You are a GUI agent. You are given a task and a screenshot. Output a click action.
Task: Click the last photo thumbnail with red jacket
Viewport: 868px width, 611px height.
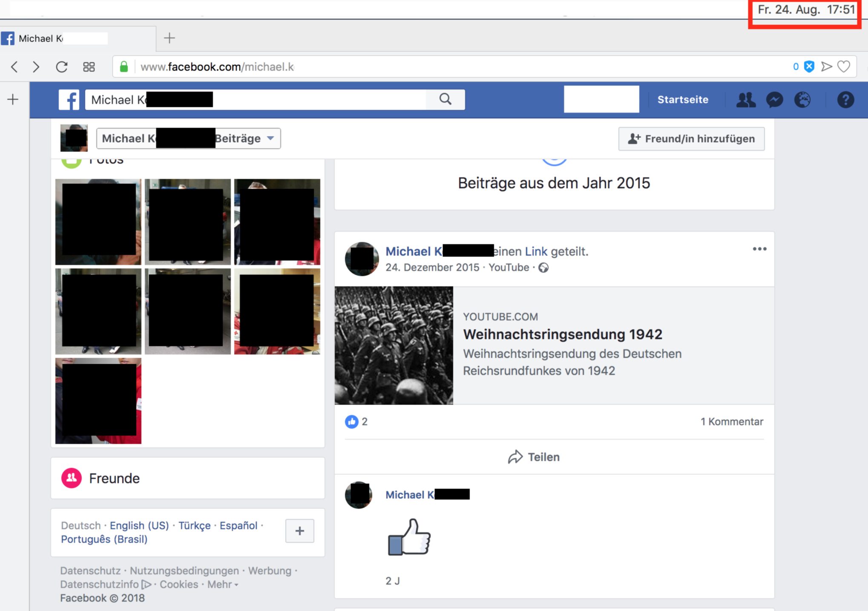click(x=98, y=401)
